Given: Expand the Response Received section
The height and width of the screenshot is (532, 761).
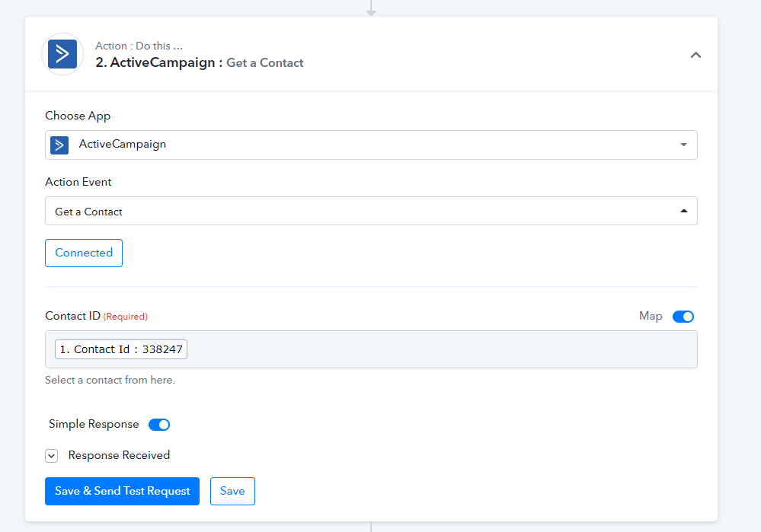Looking at the screenshot, I should coord(52,455).
